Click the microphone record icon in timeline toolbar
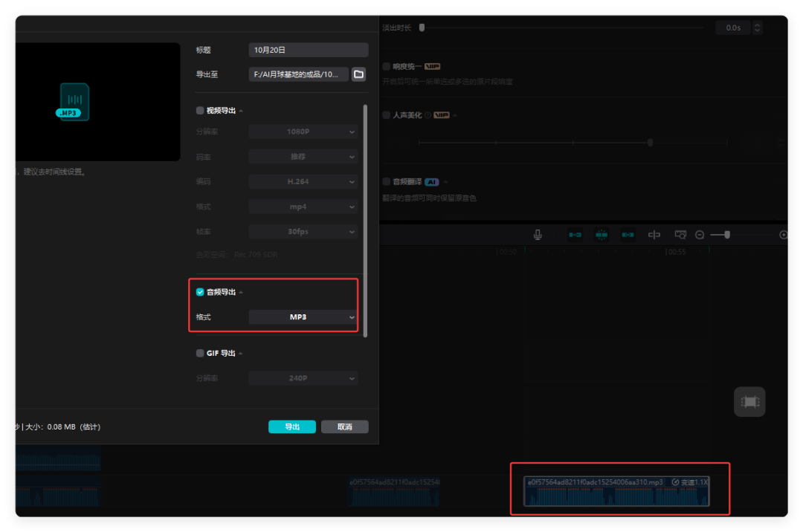 click(538, 235)
